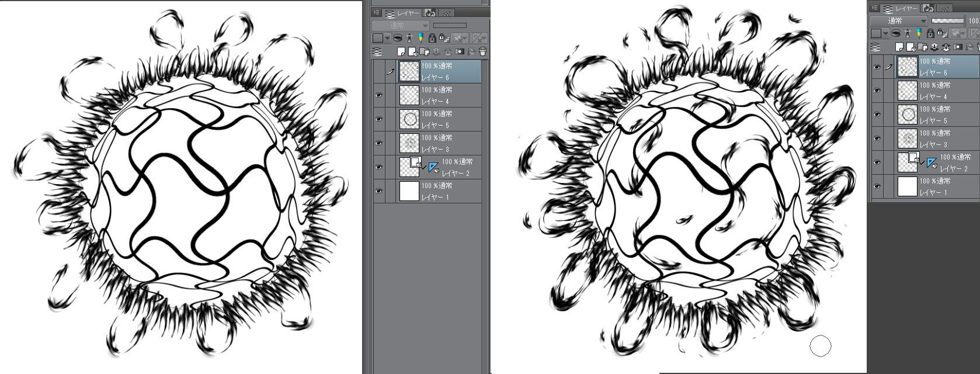Screen dimensions: 980x374
Task: Toggle two-pane layer view in right panel
Action: coord(875,47)
